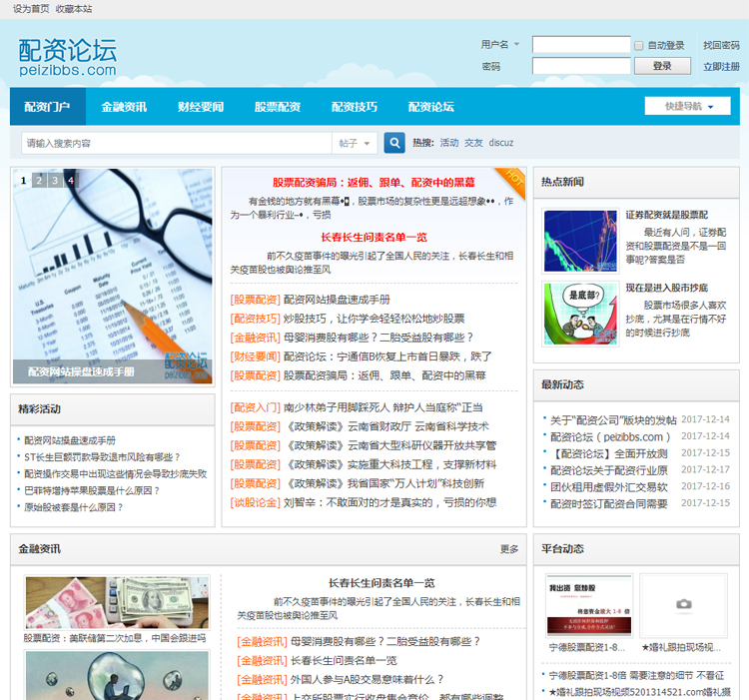The height and width of the screenshot is (700, 749).
Task: Open ST长生巨额罚款导致退市风险有哪些？
Action: [x=102, y=457]
